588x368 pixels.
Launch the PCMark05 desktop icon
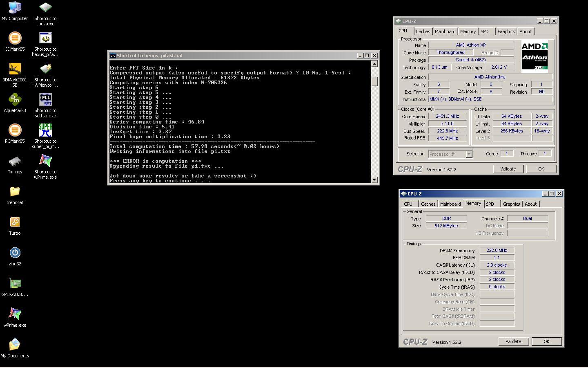(x=15, y=130)
